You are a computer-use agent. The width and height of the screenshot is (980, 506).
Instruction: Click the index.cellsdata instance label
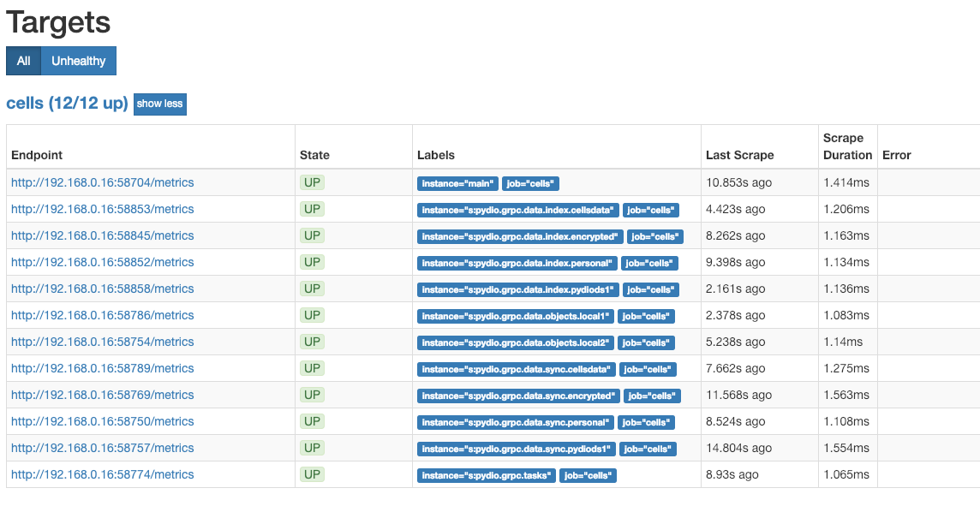coord(518,210)
